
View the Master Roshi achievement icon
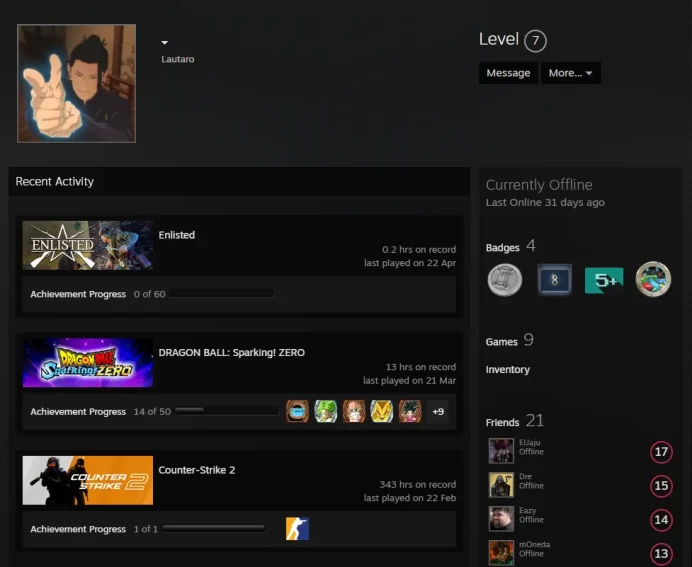coord(354,411)
